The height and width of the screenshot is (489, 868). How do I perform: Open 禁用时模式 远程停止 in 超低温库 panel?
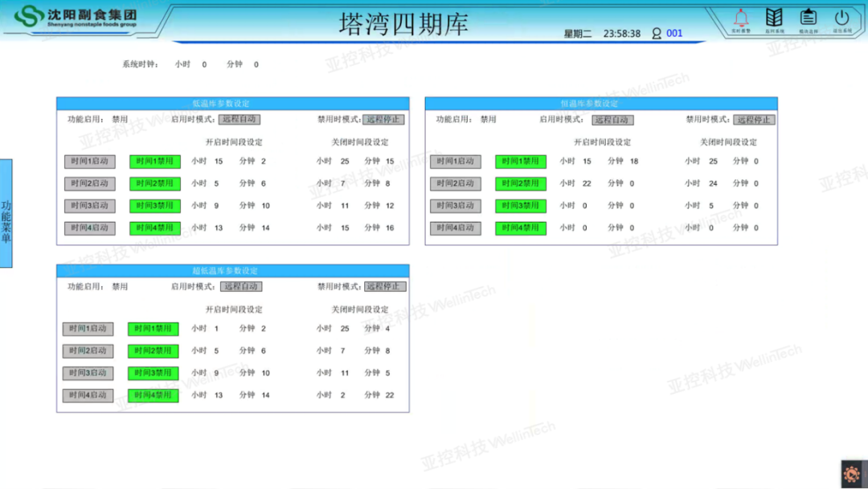point(385,286)
